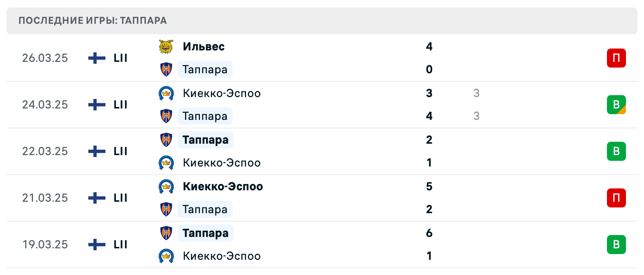This screenshot has width=644, height=275.
Task: Click Таппара logo in 22.03.25 match
Action: [166, 140]
